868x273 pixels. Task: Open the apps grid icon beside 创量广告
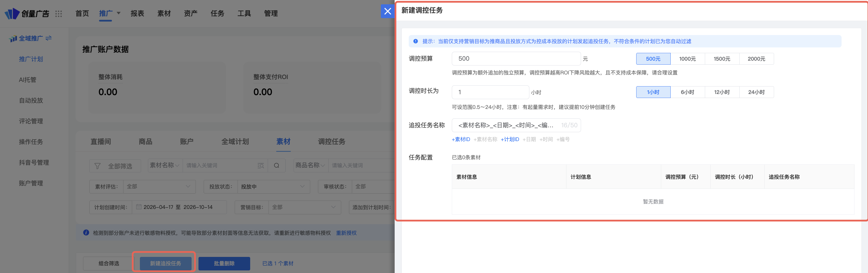[x=59, y=14]
